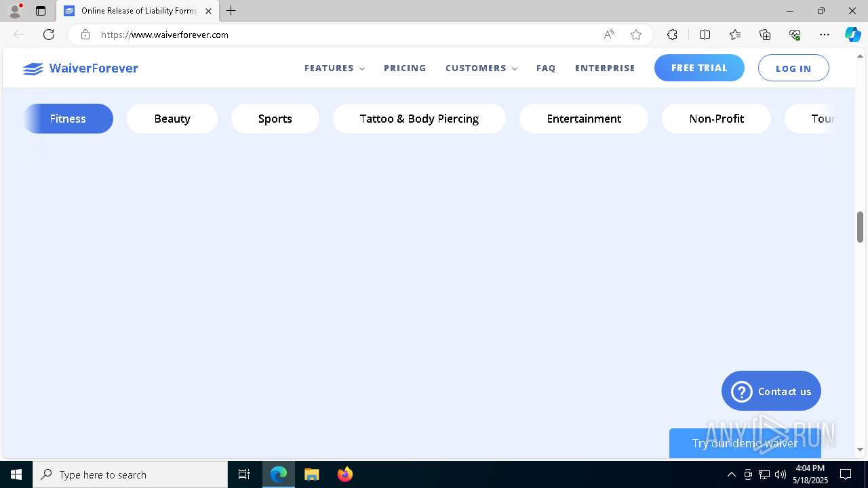The height and width of the screenshot is (488, 868).
Task: Click the scrollbar down arrow
Action: (x=860, y=449)
